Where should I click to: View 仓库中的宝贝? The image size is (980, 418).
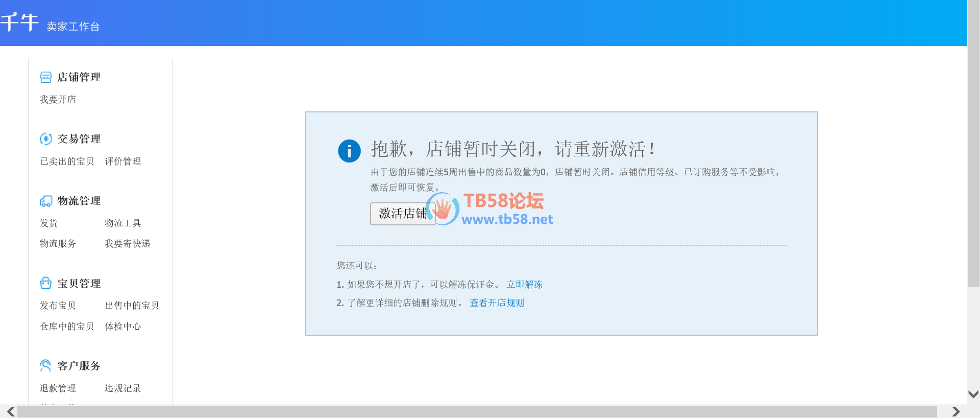pyautogui.click(x=67, y=327)
